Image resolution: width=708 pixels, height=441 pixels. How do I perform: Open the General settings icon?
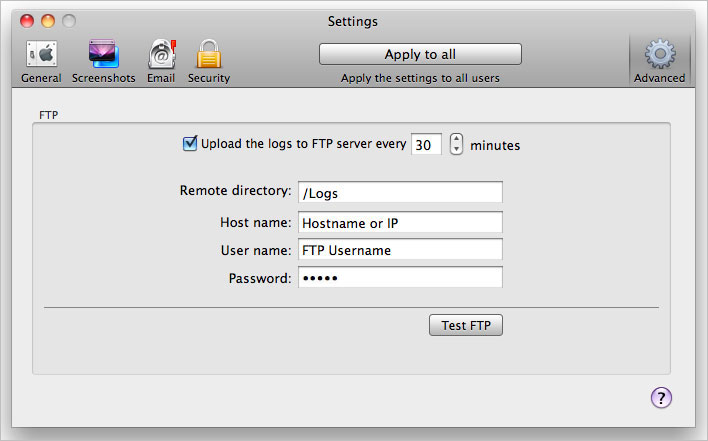(x=42, y=54)
